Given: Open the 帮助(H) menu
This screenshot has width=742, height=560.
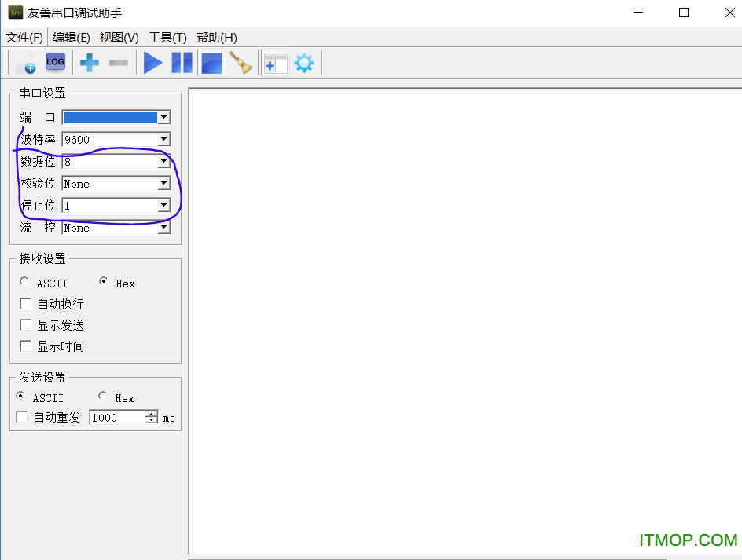Looking at the screenshot, I should [x=216, y=38].
